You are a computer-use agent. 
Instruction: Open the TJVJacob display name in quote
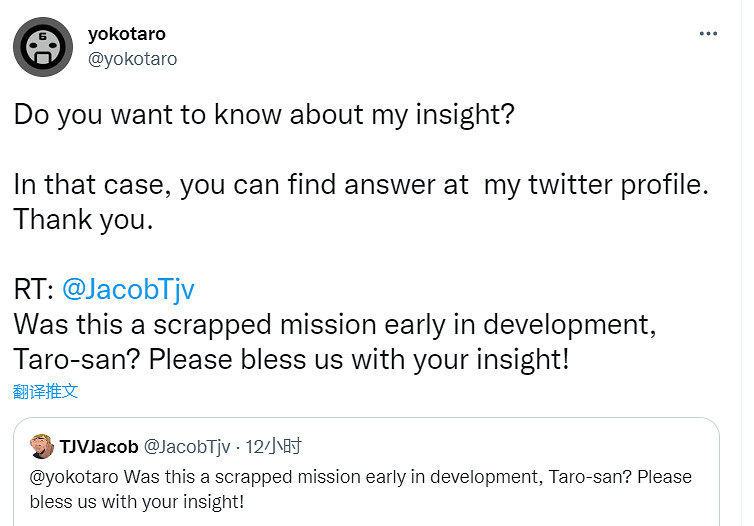pos(99,446)
